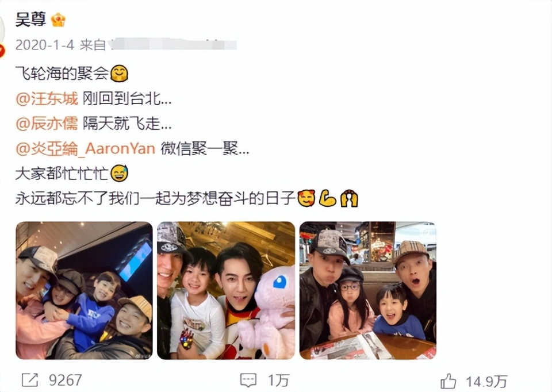Open the 吴尊 profile name
552x392 pixels.
point(30,20)
